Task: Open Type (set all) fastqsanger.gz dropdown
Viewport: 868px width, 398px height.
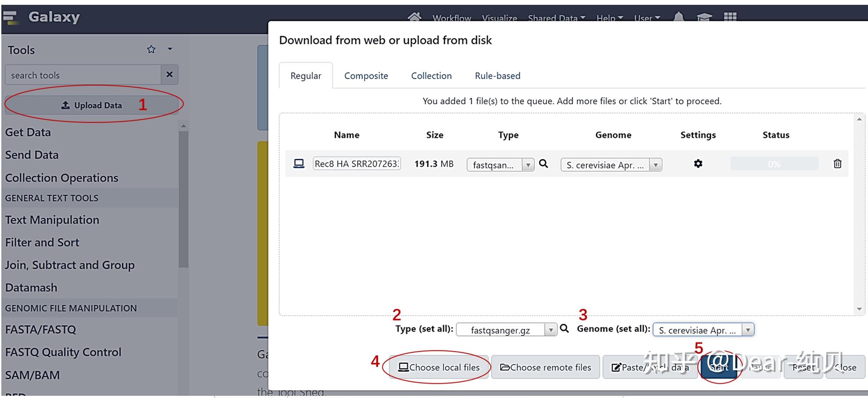Action: [x=507, y=330]
